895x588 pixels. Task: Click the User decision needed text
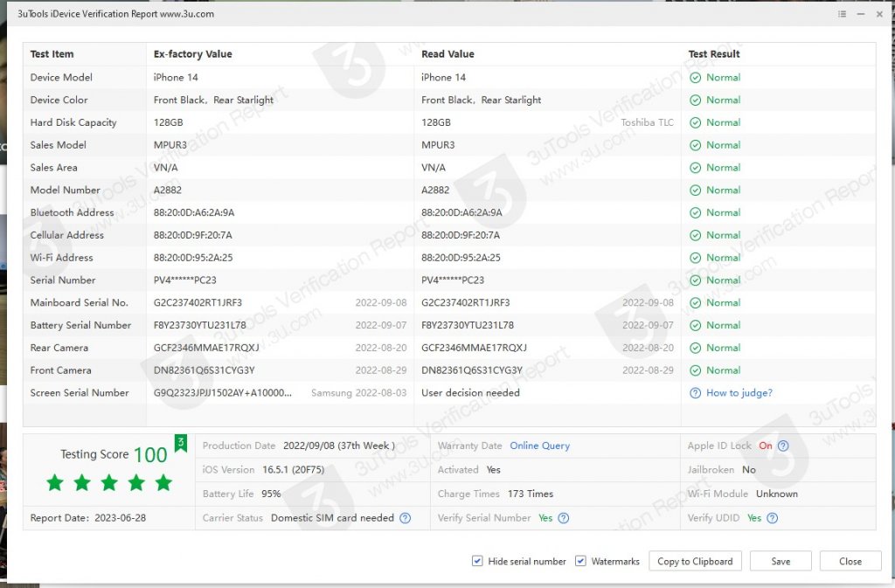pos(470,393)
